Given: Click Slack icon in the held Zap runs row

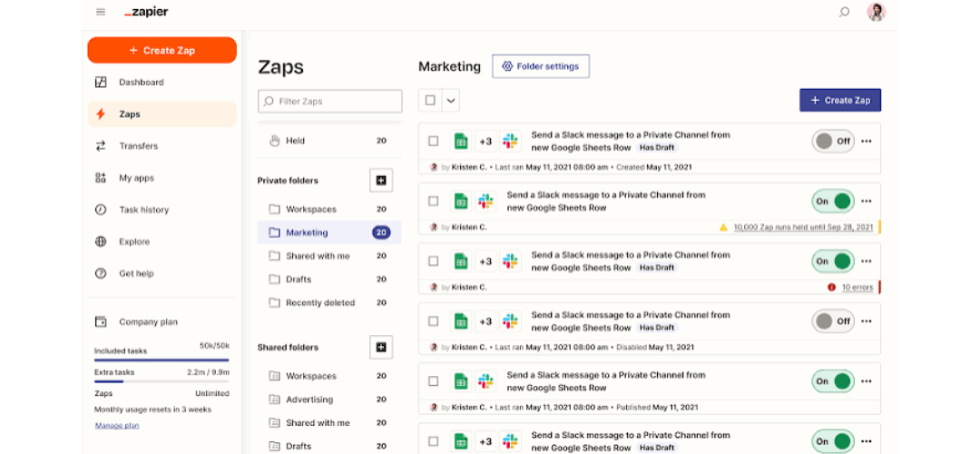Looking at the screenshot, I should point(485,202).
